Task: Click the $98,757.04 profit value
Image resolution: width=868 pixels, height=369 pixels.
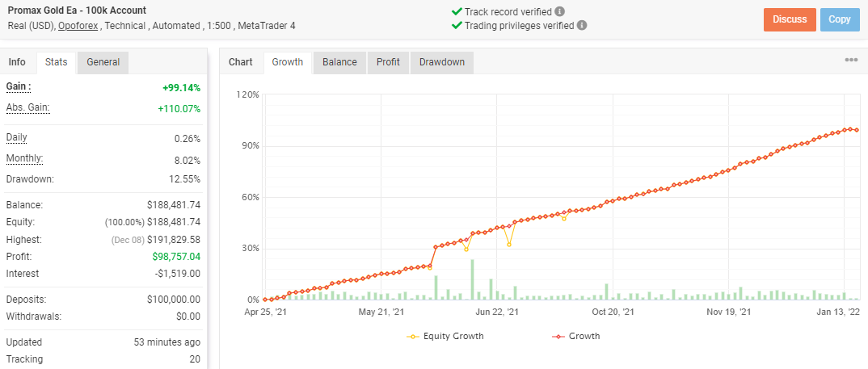Action: point(176,257)
